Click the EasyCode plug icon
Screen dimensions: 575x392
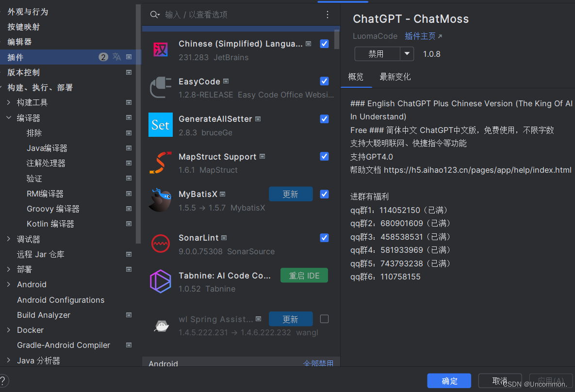161,87
